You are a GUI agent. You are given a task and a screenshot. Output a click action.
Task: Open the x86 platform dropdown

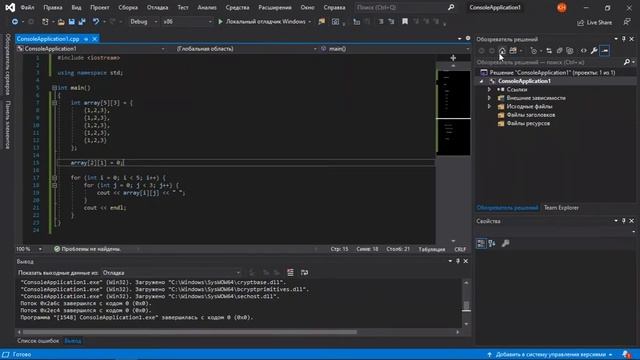pyautogui.click(x=187, y=22)
